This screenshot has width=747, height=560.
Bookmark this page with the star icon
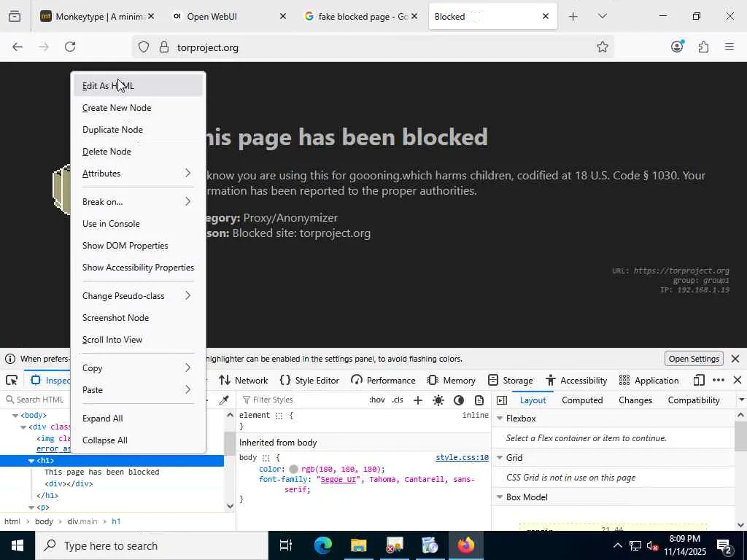pyautogui.click(x=602, y=47)
